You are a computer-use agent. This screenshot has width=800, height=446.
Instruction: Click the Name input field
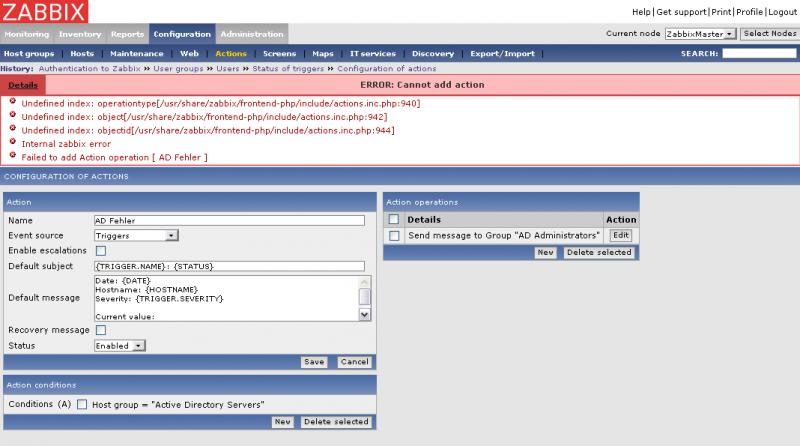coord(230,220)
